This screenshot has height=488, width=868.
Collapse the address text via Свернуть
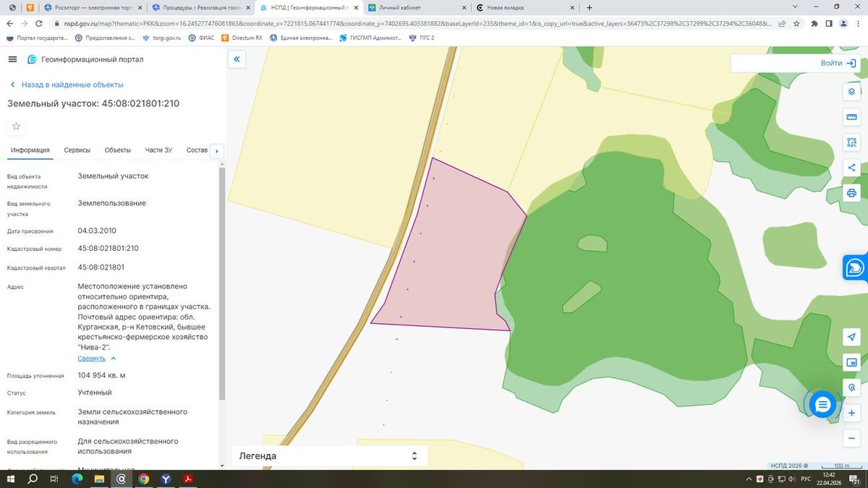pyautogui.click(x=97, y=358)
